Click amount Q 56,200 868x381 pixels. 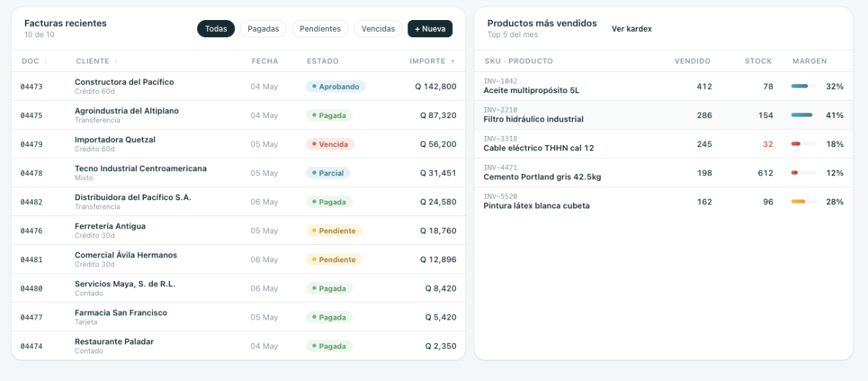tap(438, 144)
